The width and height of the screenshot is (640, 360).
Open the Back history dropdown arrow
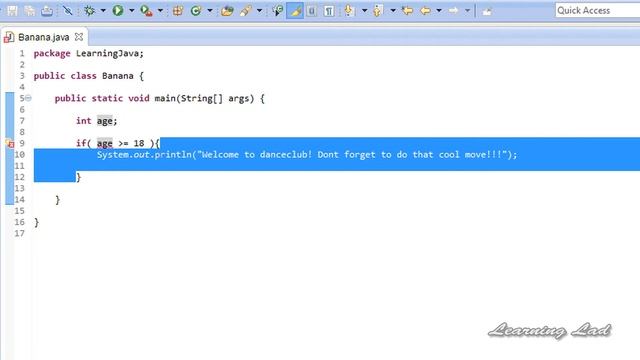(x=439, y=11)
